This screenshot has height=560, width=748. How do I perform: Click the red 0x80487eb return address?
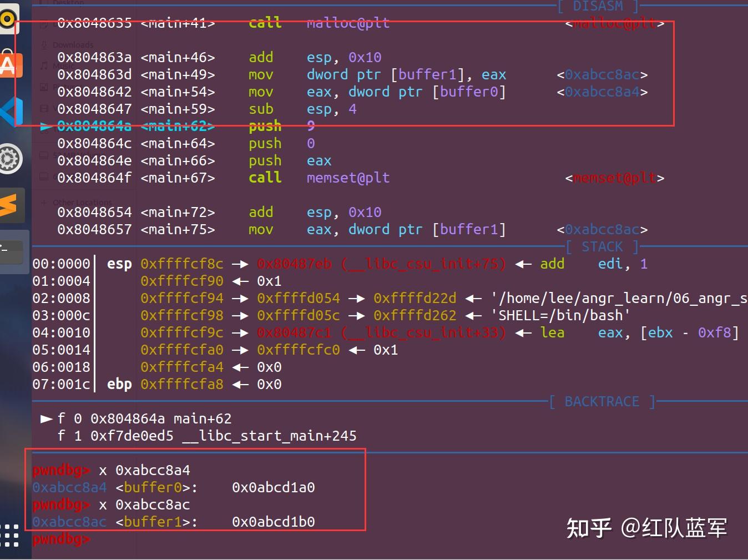tap(294, 264)
